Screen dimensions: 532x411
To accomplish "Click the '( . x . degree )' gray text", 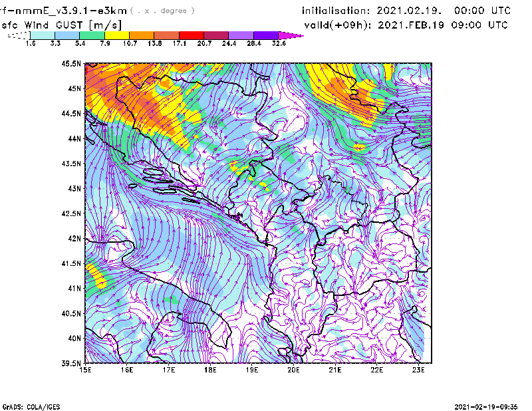I will [x=162, y=11].
